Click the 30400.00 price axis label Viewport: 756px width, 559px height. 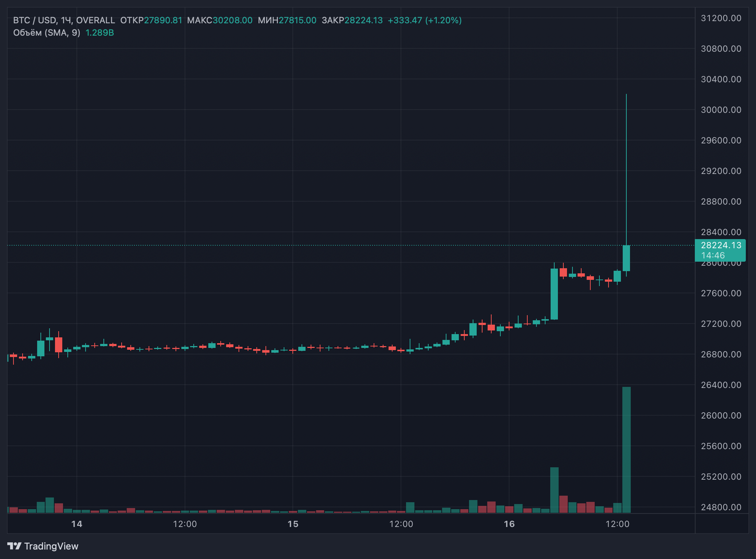[x=721, y=79]
